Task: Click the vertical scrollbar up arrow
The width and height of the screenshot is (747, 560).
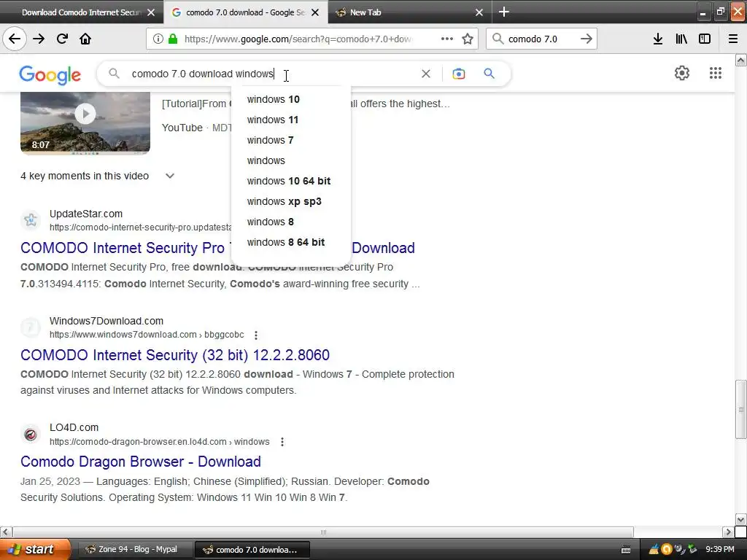Action: coord(740,60)
